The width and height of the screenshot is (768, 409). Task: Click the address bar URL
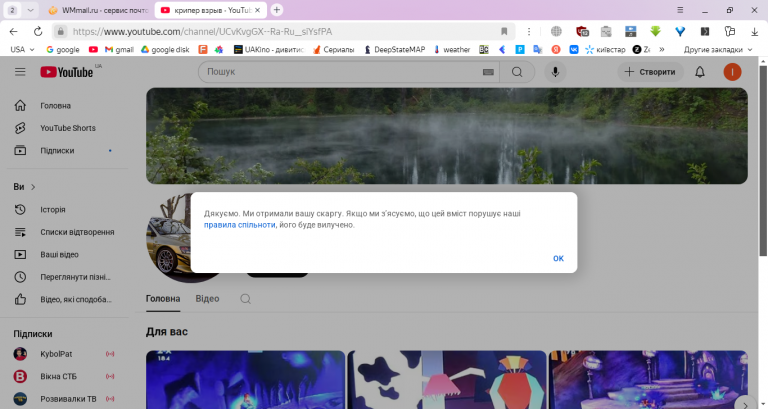(202, 31)
